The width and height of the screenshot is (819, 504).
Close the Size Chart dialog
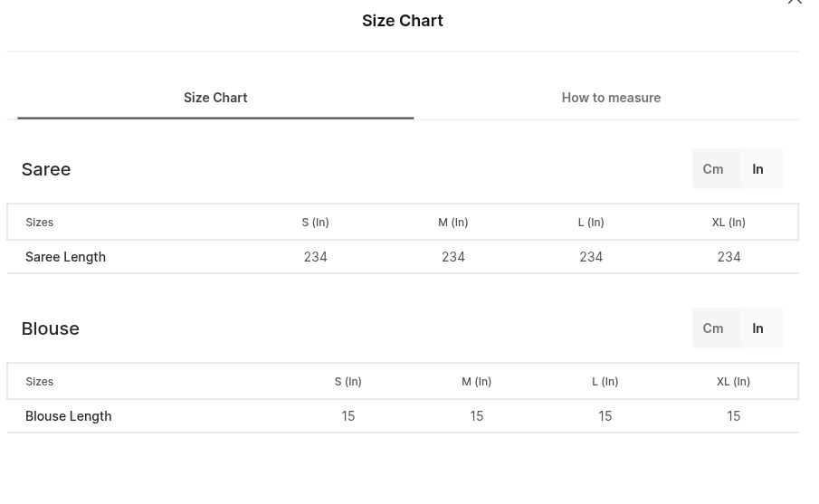click(795, 2)
